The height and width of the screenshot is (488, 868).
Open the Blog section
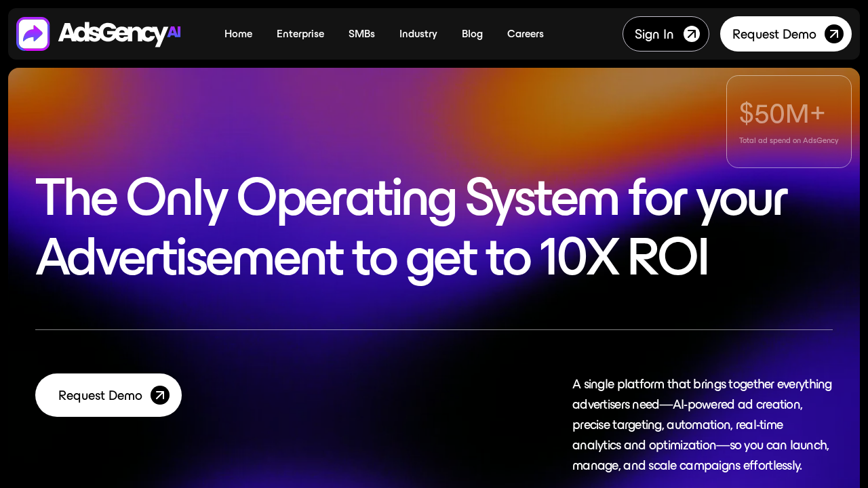472,33
